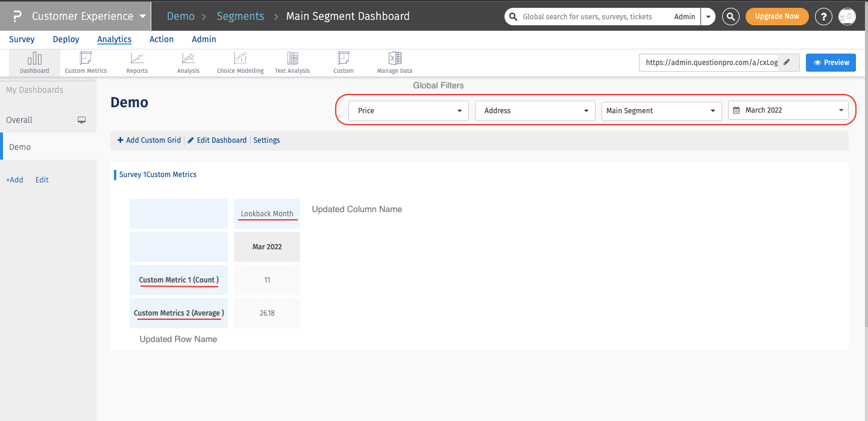Open the Reports chart icon
The image size is (868, 421).
[137, 58]
